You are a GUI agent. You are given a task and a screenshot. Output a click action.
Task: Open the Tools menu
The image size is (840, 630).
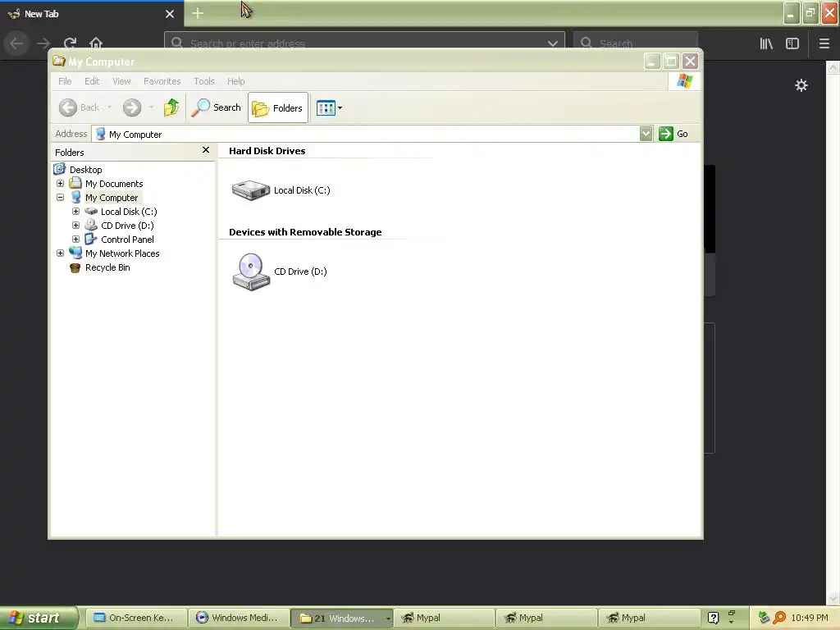(204, 81)
